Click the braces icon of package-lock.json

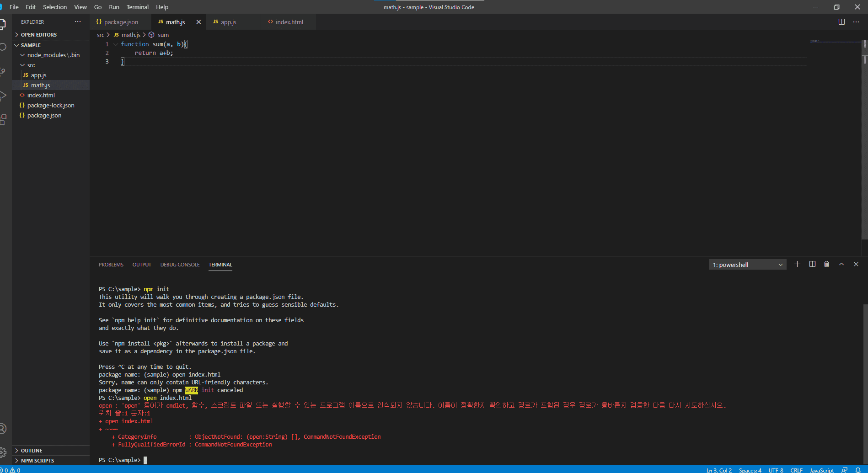point(22,105)
